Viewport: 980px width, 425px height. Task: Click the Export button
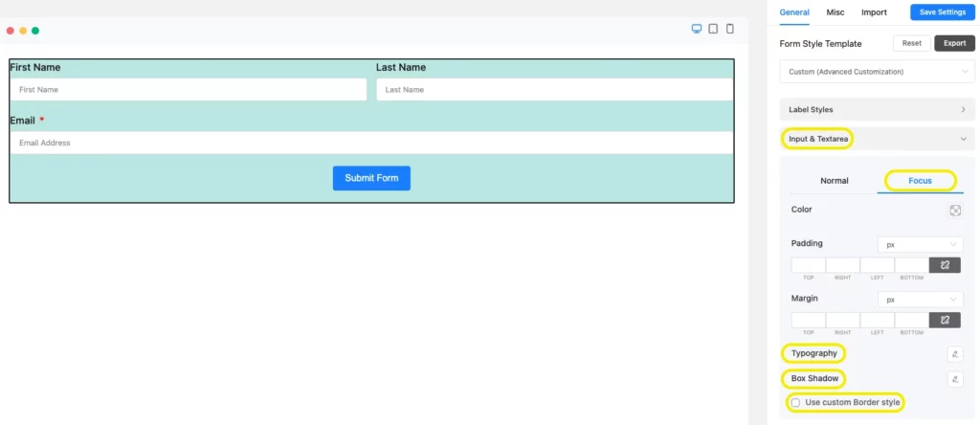[x=954, y=44]
